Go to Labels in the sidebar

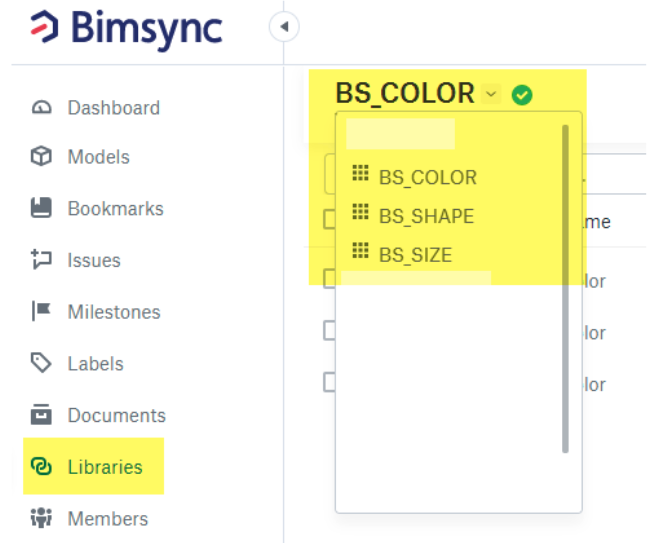point(96,364)
